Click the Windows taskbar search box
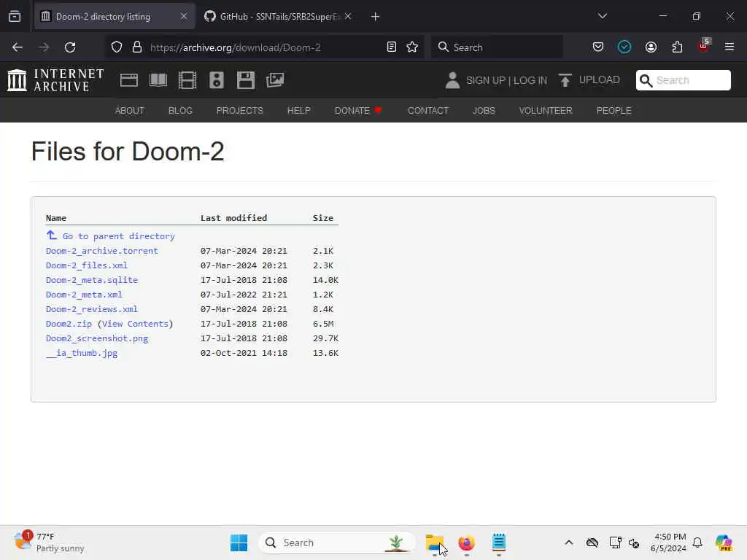 pyautogui.click(x=336, y=542)
